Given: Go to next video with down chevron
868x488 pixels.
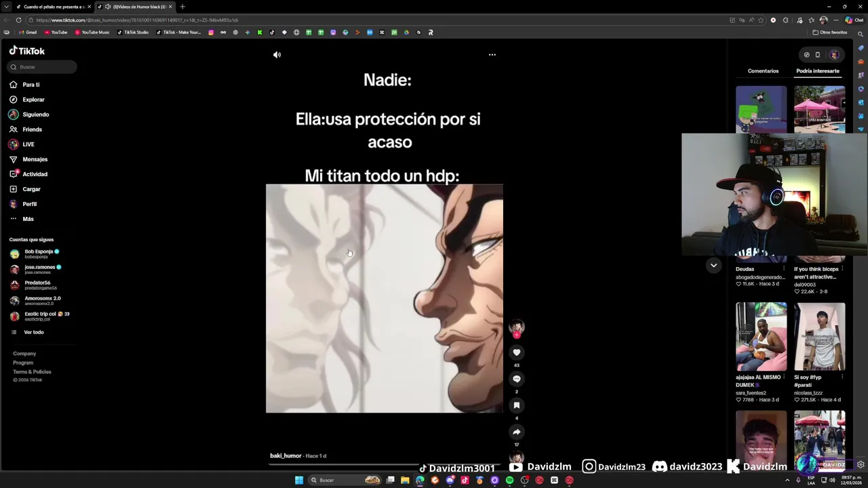Looking at the screenshot, I should pyautogui.click(x=713, y=266).
